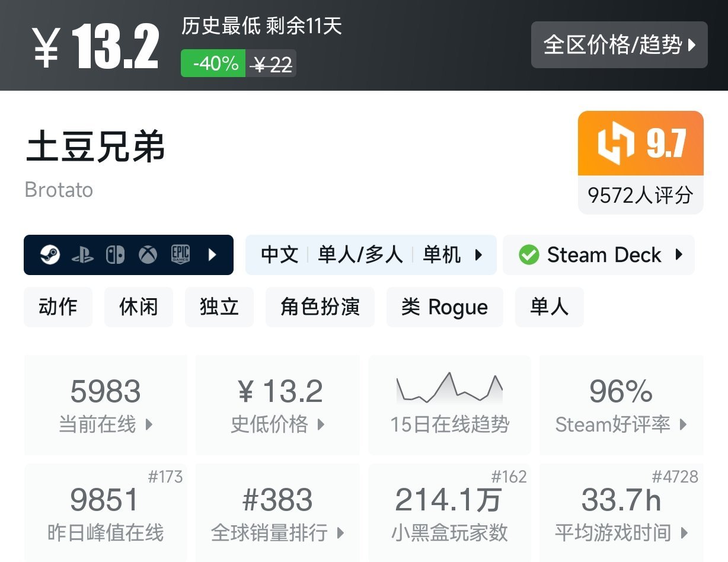
Task: Open the 当前在线 5983 stat
Action: coord(106,405)
